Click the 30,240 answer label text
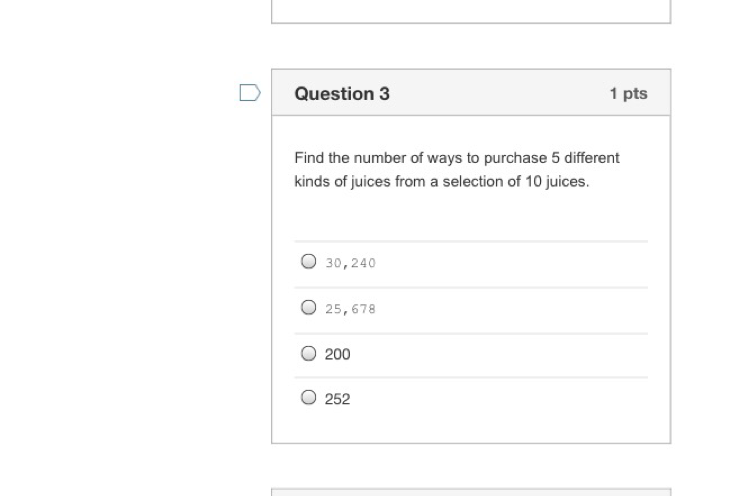 (x=350, y=263)
